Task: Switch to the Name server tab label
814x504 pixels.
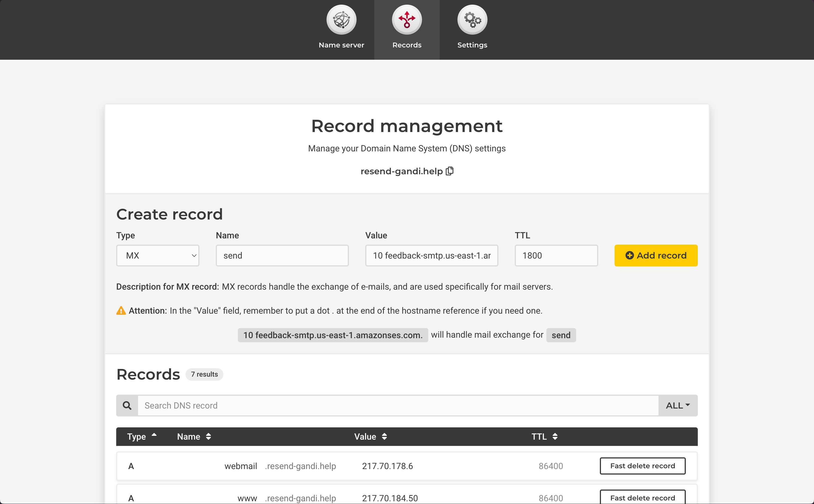Action: click(341, 45)
